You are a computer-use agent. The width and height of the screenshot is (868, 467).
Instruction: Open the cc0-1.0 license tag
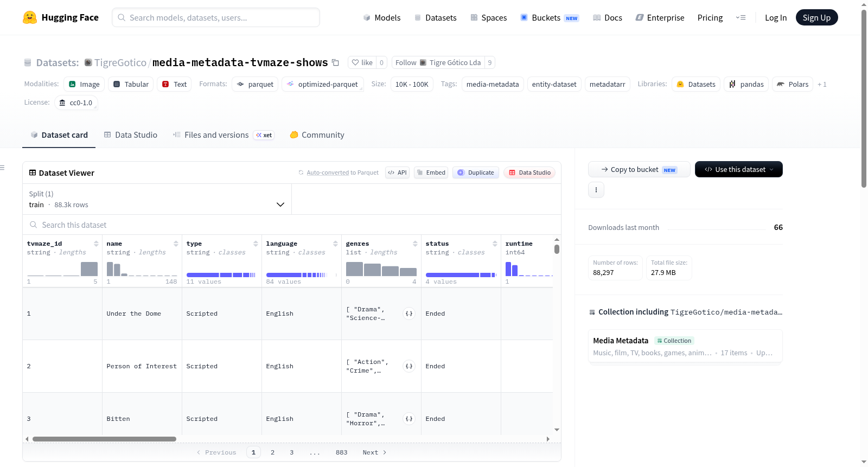(76, 103)
